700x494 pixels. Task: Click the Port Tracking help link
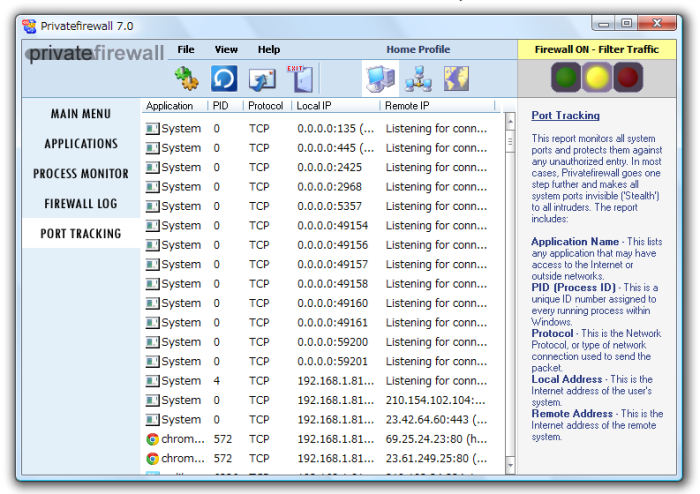(x=565, y=116)
